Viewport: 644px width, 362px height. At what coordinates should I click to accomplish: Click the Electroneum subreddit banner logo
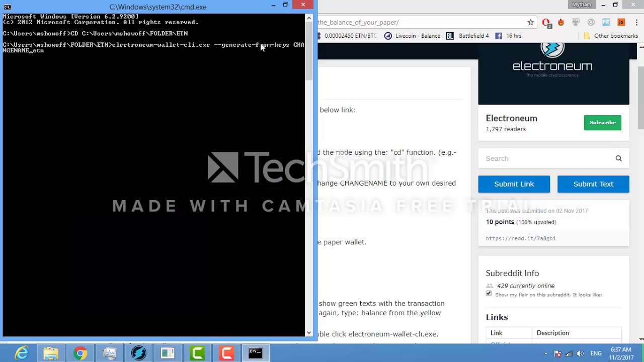pyautogui.click(x=552, y=60)
